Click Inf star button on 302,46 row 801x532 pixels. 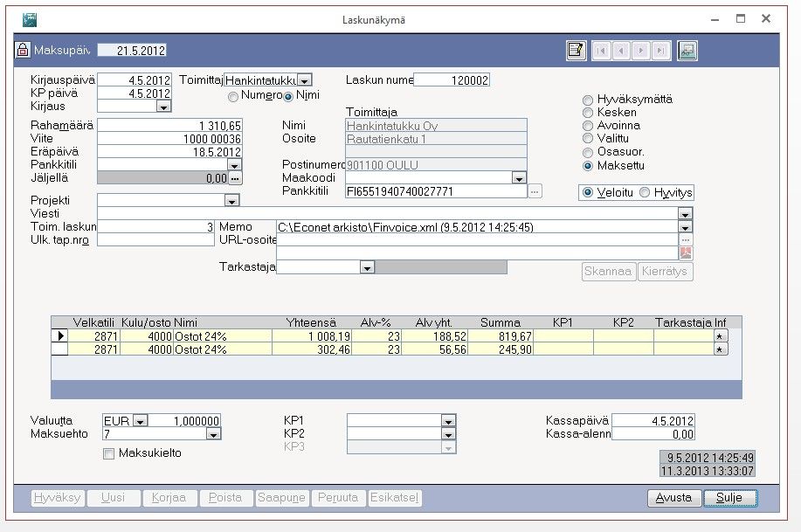pos(721,349)
